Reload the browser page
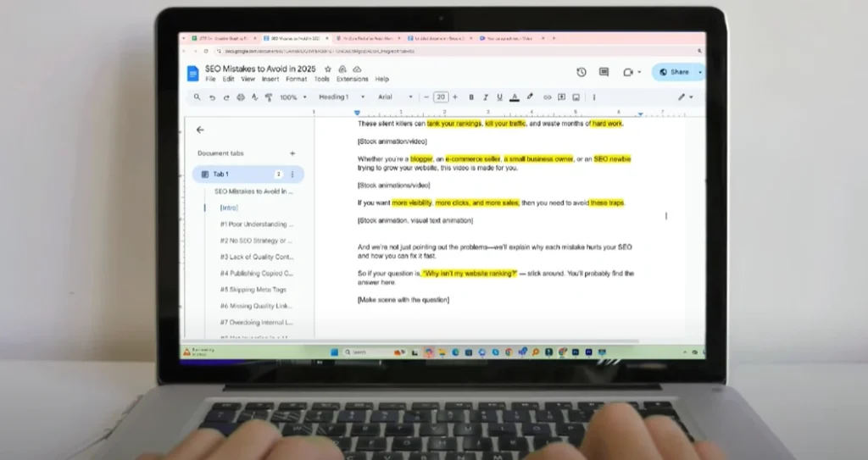Screen dimensions: 868x460 click(206, 51)
